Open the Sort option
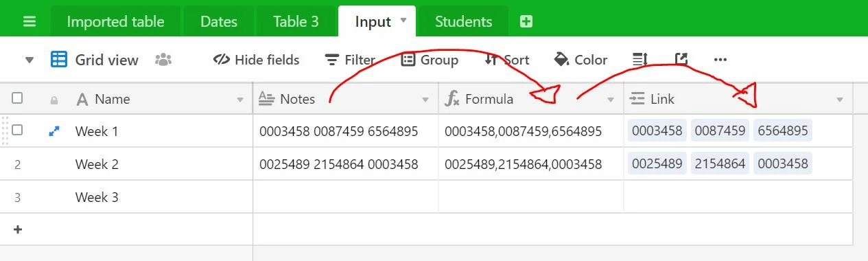 tap(507, 60)
